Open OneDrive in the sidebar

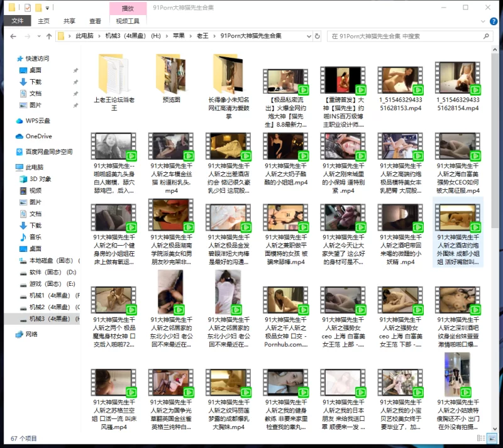[38, 136]
